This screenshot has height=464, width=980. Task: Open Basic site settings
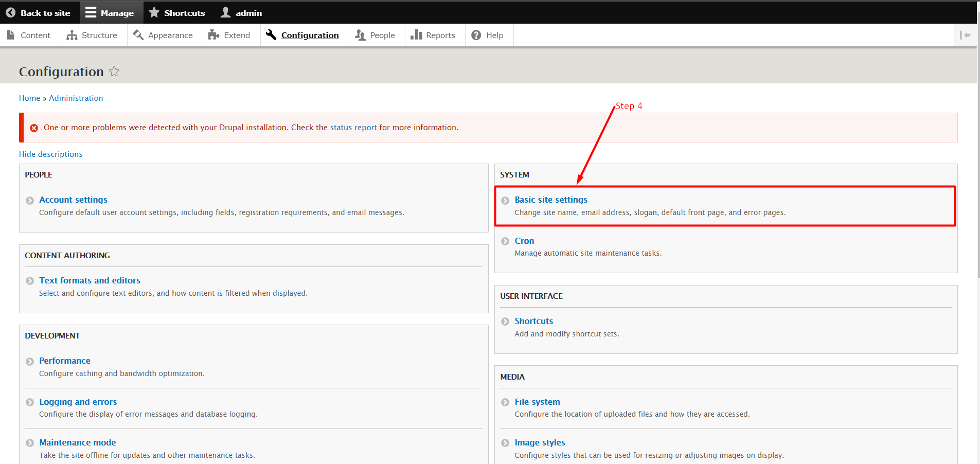tap(551, 200)
